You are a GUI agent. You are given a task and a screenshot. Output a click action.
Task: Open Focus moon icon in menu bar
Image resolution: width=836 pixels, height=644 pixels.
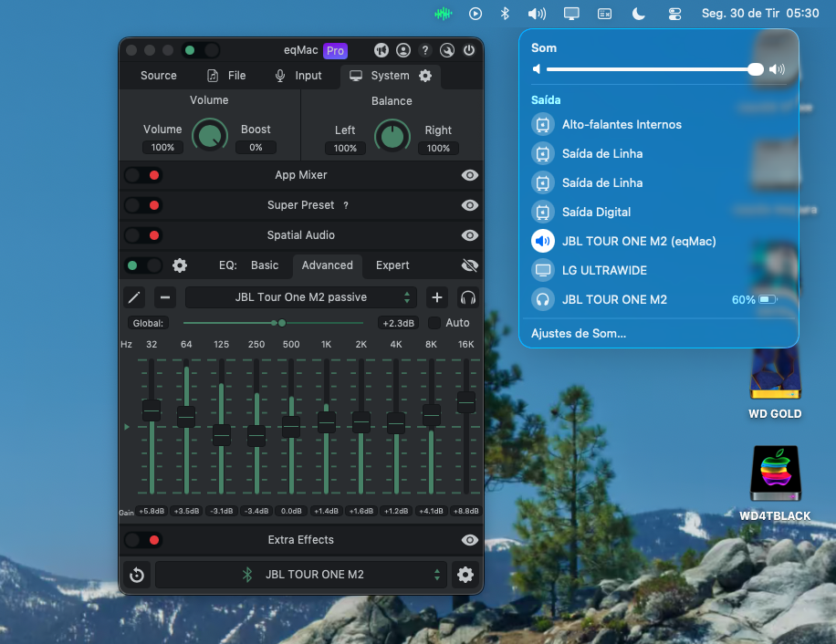tap(639, 14)
